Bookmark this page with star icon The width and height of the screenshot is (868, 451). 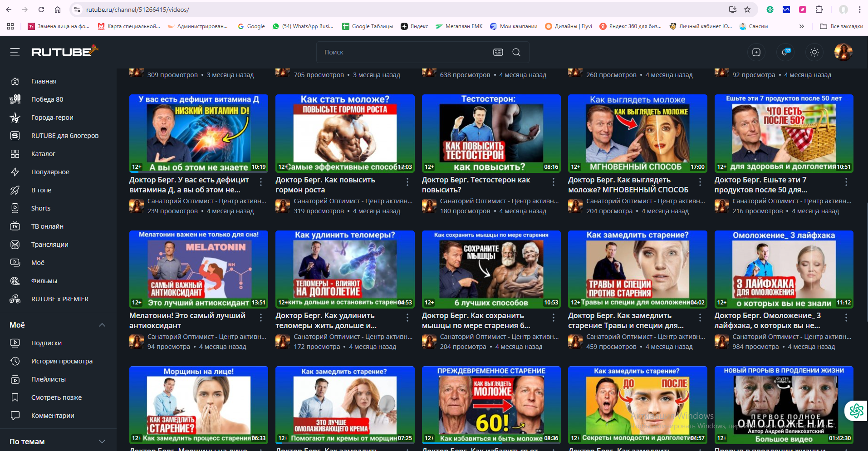point(747,10)
